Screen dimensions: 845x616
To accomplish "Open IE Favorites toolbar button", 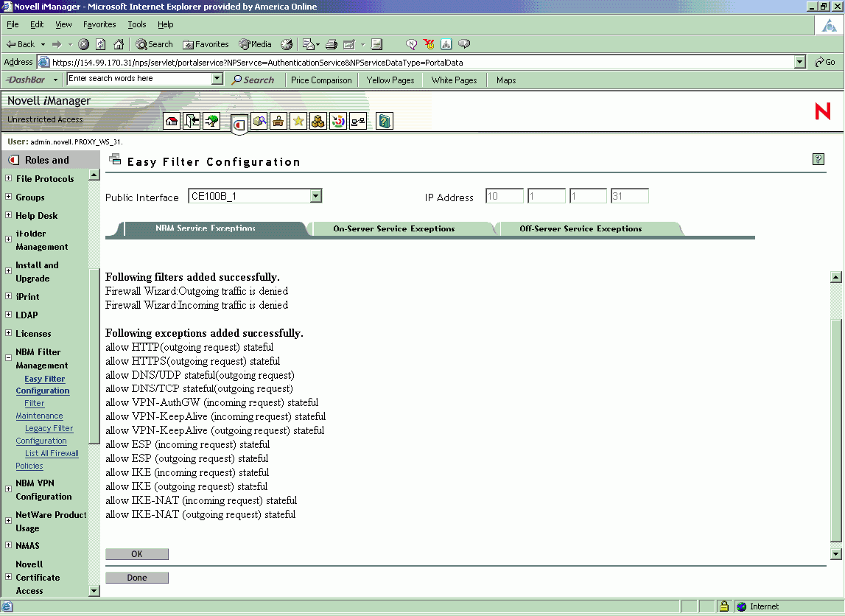I will point(206,44).
